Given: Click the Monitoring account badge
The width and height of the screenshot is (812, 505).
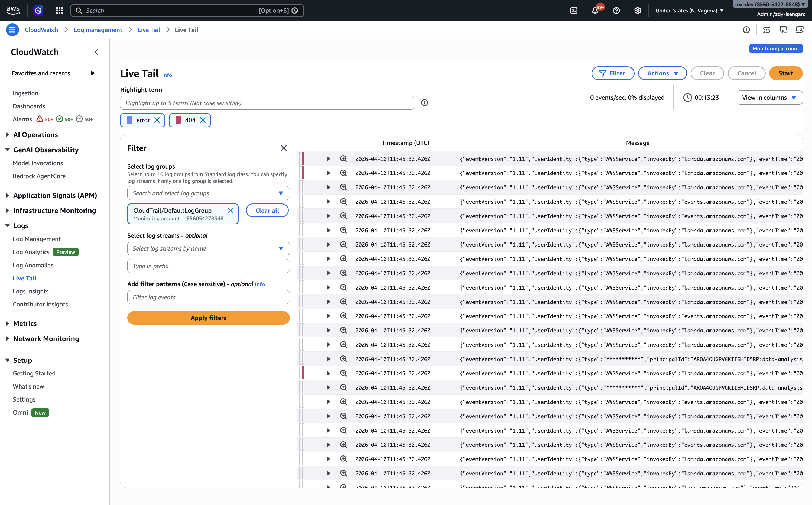Looking at the screenshot, I should pos(776,48).
